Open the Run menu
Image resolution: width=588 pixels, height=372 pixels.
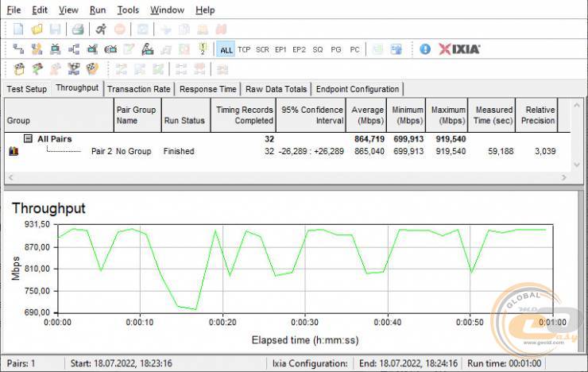(98, 10)
